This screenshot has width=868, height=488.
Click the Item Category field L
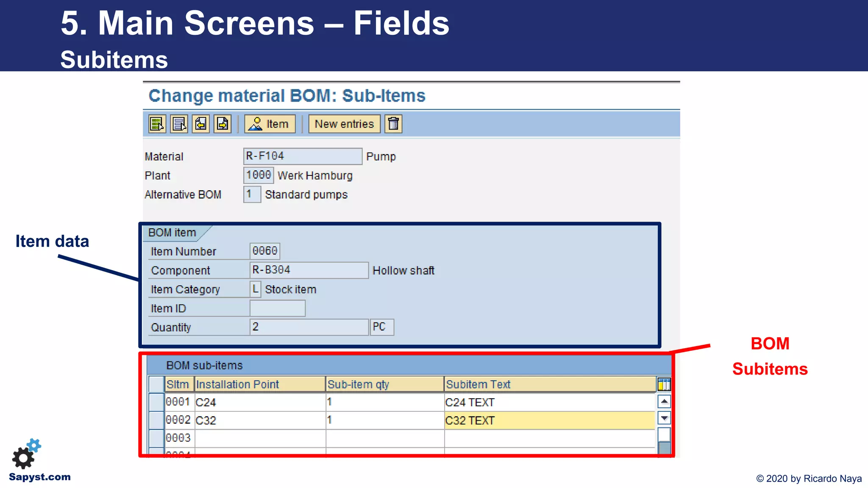point(256,289)
